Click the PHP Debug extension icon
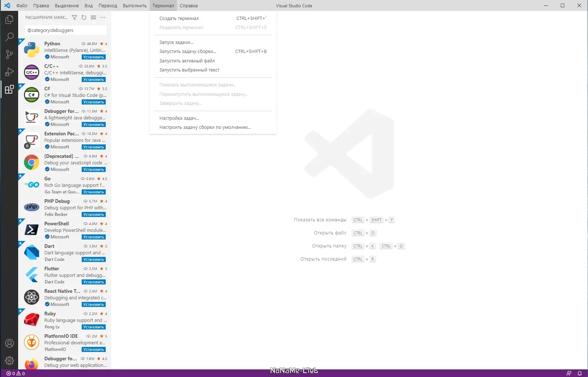The height and width of the screenshot is (377, 588). click(x=32, y=208)
